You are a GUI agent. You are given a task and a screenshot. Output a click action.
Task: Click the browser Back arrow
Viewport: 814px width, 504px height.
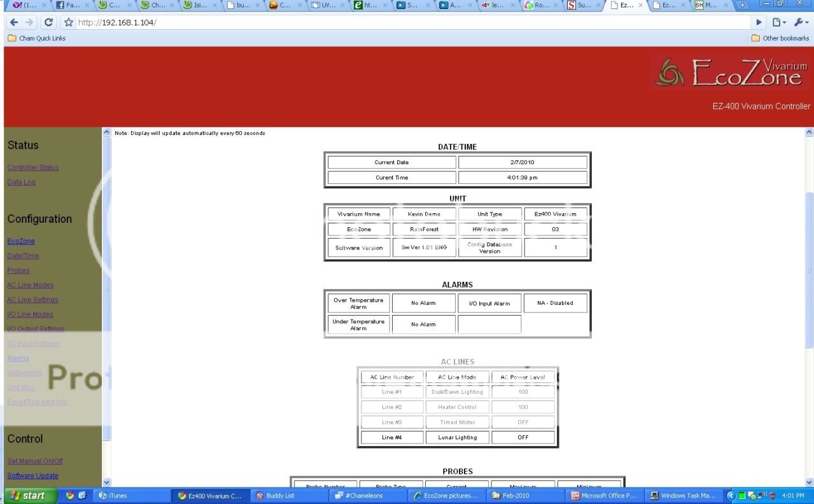point(14,22)
